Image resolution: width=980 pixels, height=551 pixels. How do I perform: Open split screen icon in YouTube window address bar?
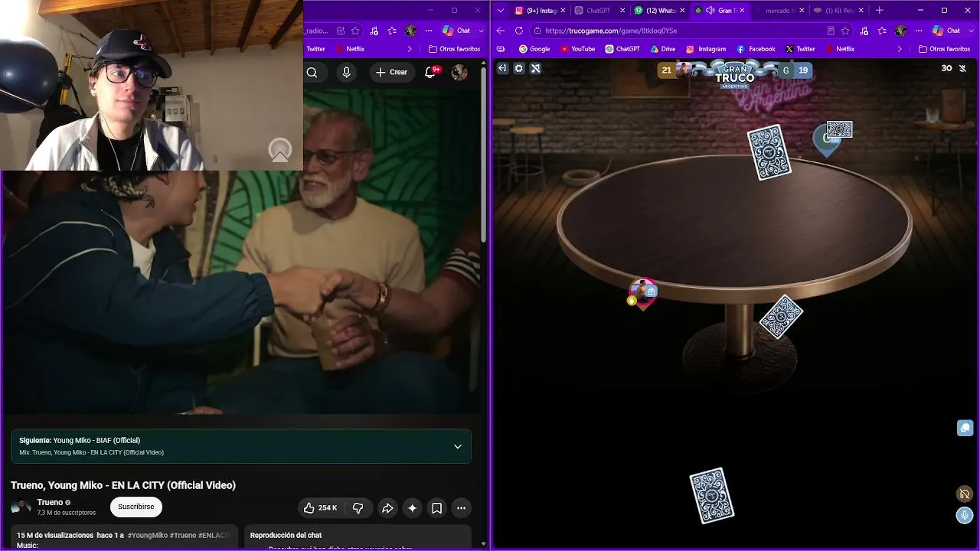click(x=339, y=31)
